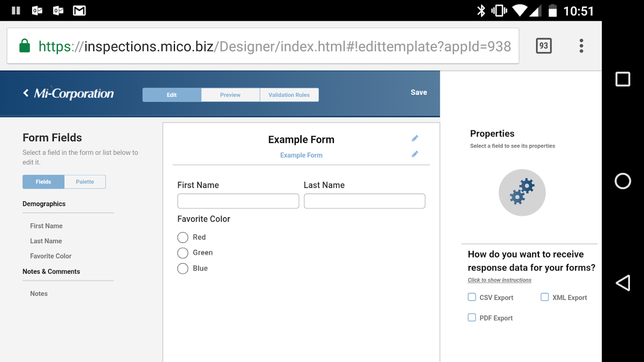
Task: Click the gears properties icon
Action: pos(522,192)
